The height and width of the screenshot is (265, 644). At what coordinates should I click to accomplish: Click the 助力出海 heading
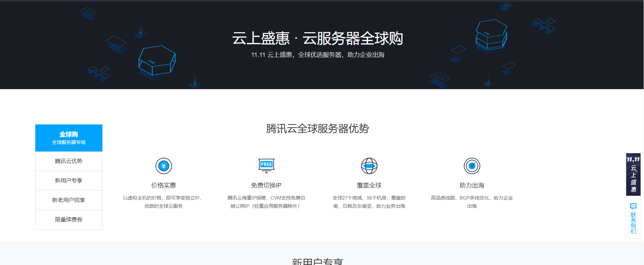pyautogui.click(x=472, y=185)
